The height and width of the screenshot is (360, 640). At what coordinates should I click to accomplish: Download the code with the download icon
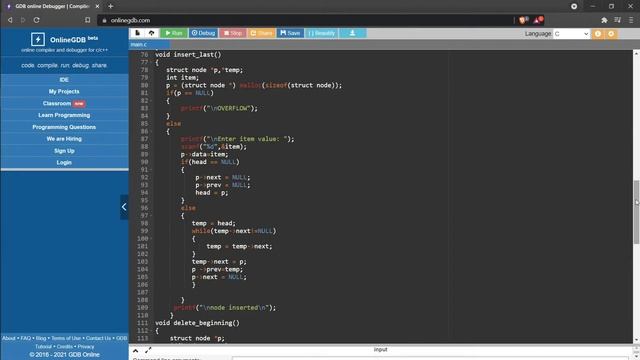[x=352, y=33]
